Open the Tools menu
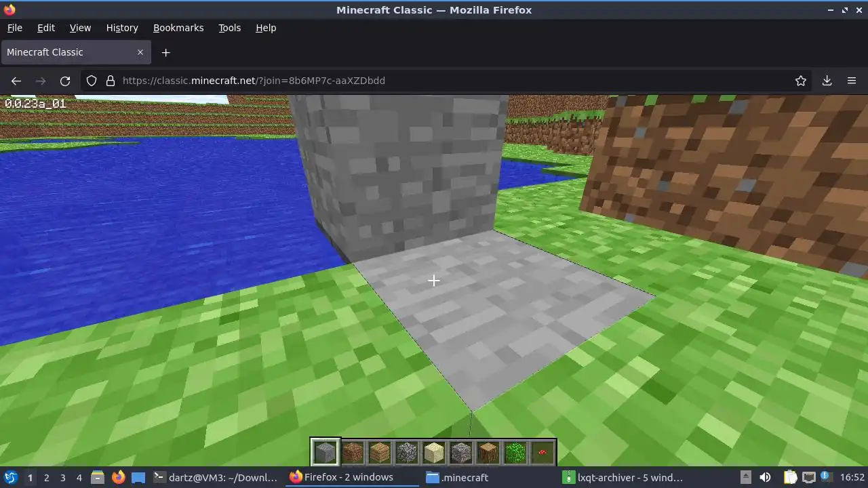Viewport: 868px width, 488px height. (x=229, y=28)
